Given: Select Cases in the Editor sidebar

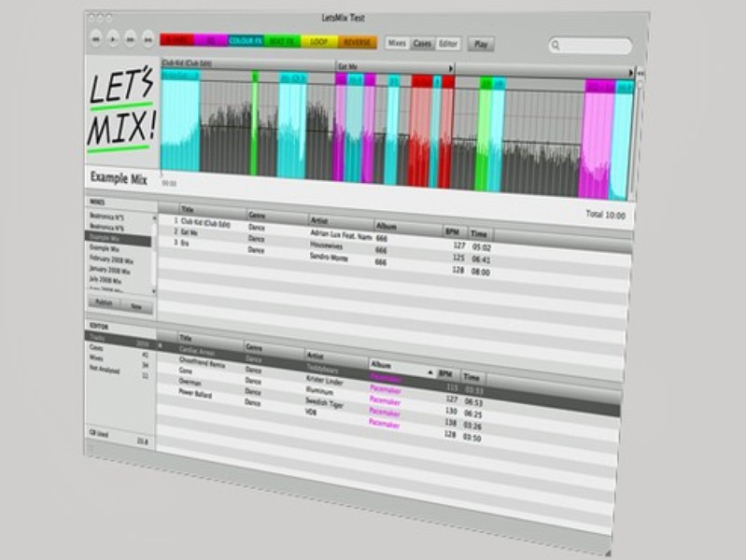Looking at the screenshot, I should point(118,350).
